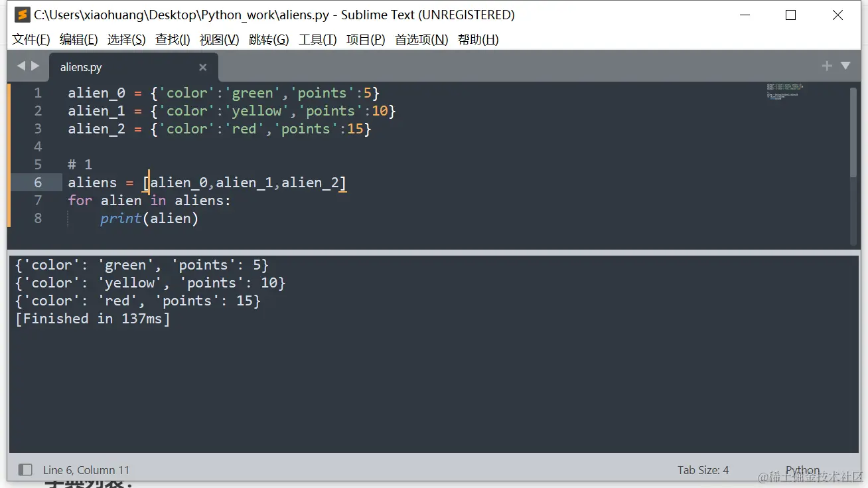Click the Sublime Text app icon in title bar
This screenshot has height=488, width=868.
pos(23,15)
